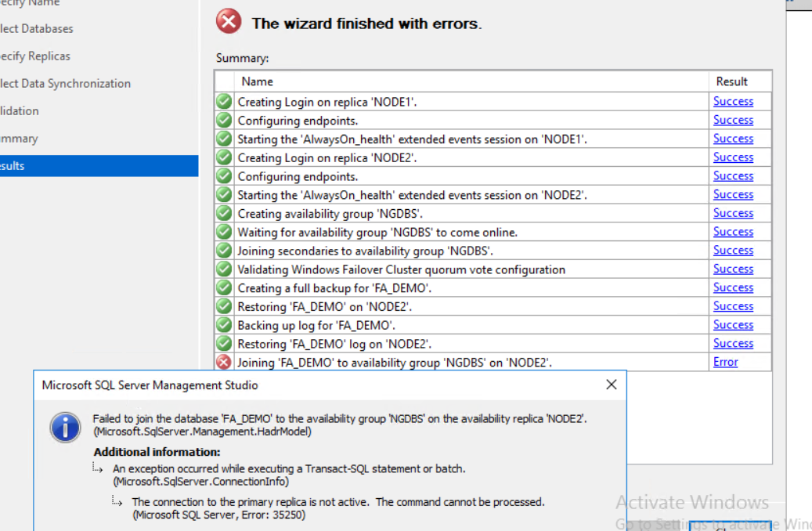Select row text Joining 'FA_DEMO' to availability group
Screen dimensions: 812x531
(x=394, y=363)
